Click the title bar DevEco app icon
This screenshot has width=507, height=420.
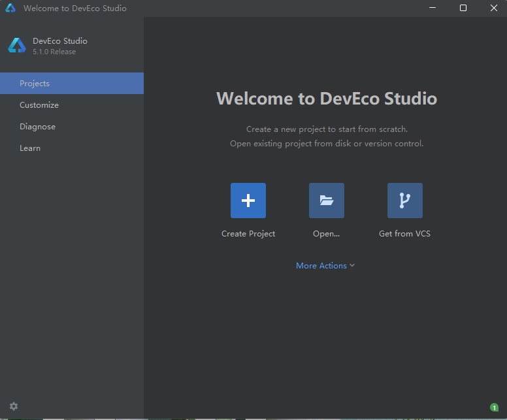coord(10,8)
